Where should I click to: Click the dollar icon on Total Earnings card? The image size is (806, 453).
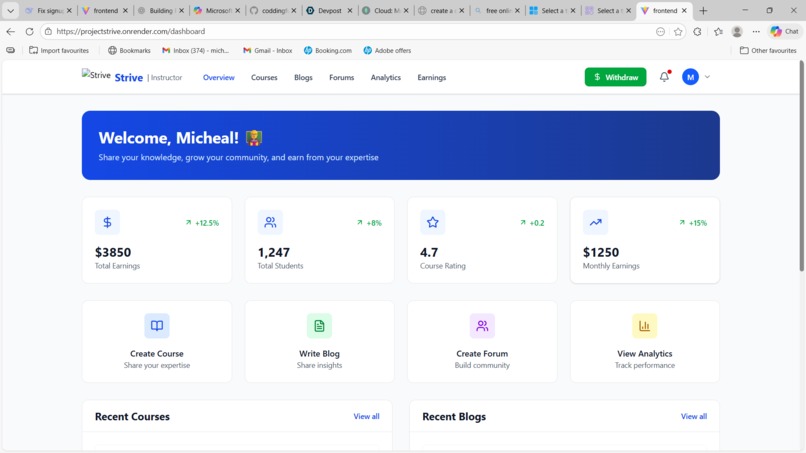click(x=107, y=222)
